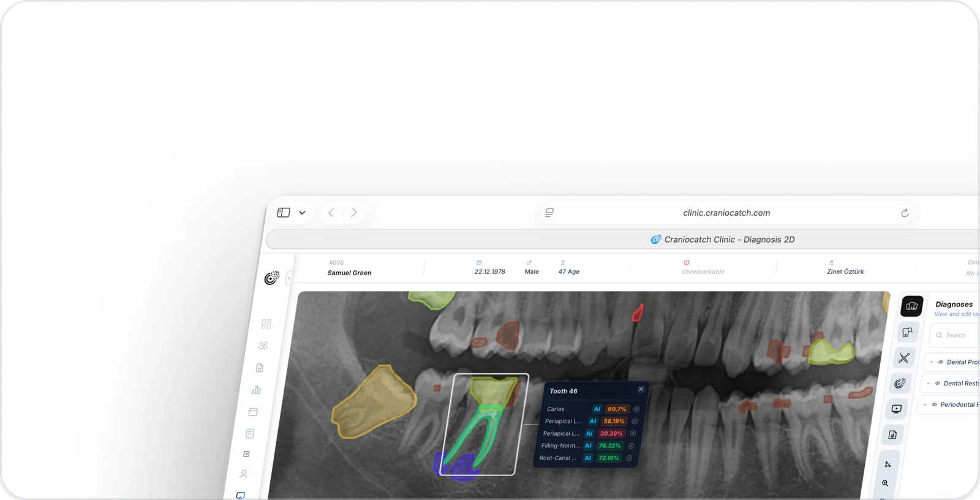Click the browser reload icon
The height and width of the screenshot is (500, 980).
905,213
